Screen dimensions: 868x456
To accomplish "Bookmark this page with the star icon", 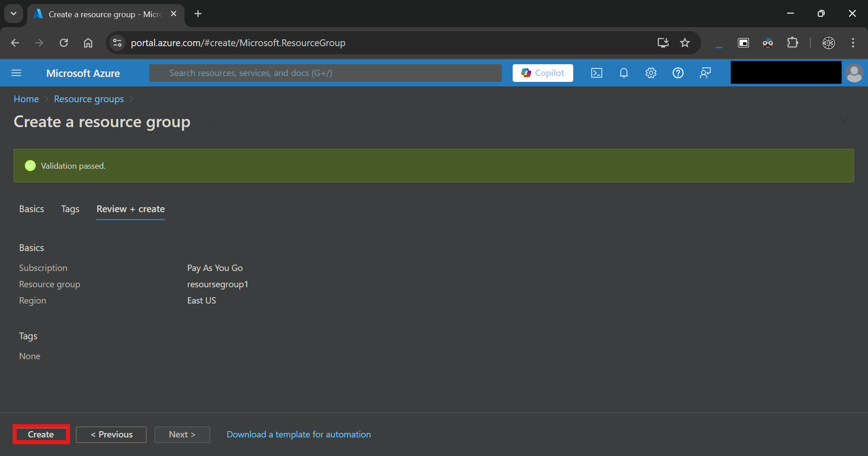I will [685, 43].
